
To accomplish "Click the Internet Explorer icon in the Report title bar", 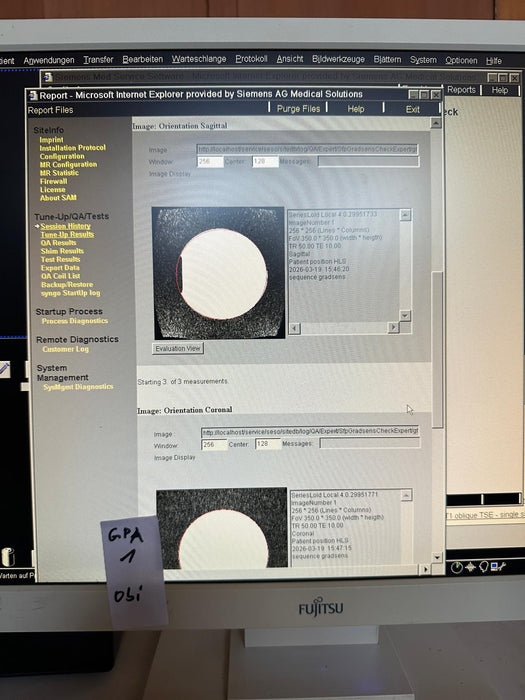I will click(x=33, y=95).
